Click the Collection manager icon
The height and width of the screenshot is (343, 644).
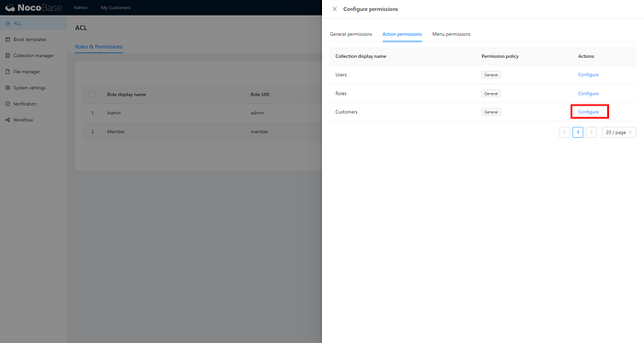pyautogui.click(x=7, y=55)
